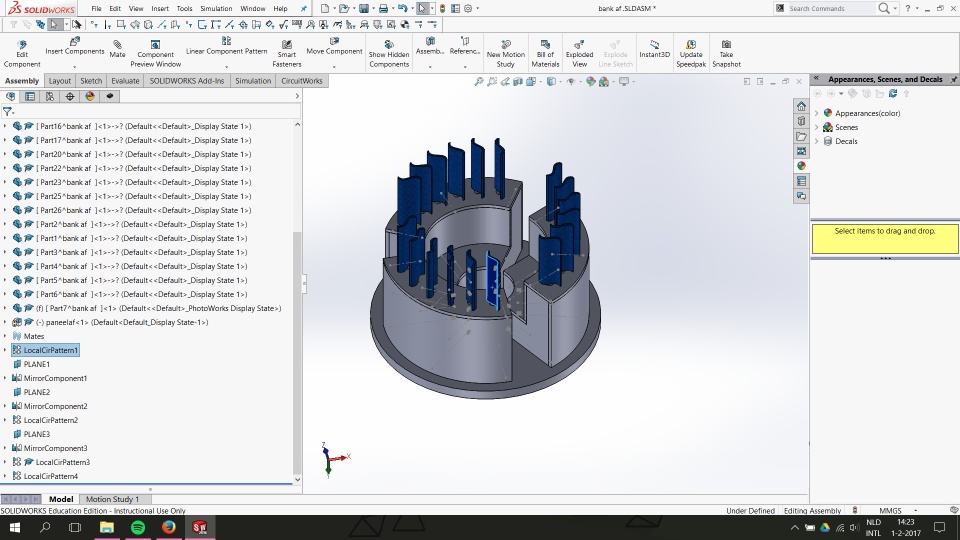This screenshot has width=960, height=540.
Task: Open Custom Properties task pane icon
Action: coord(801,181)
